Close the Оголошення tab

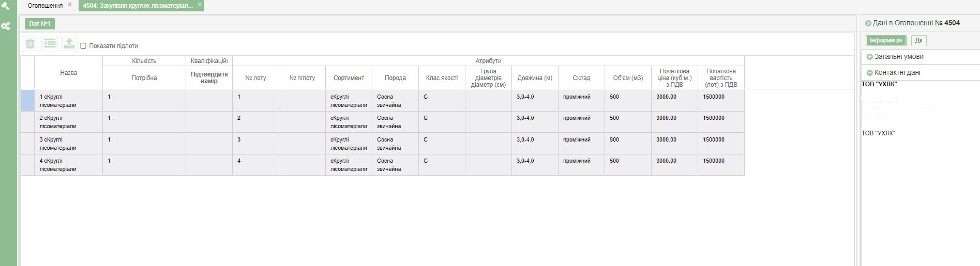pyautogui.click(x=70, y=5)
